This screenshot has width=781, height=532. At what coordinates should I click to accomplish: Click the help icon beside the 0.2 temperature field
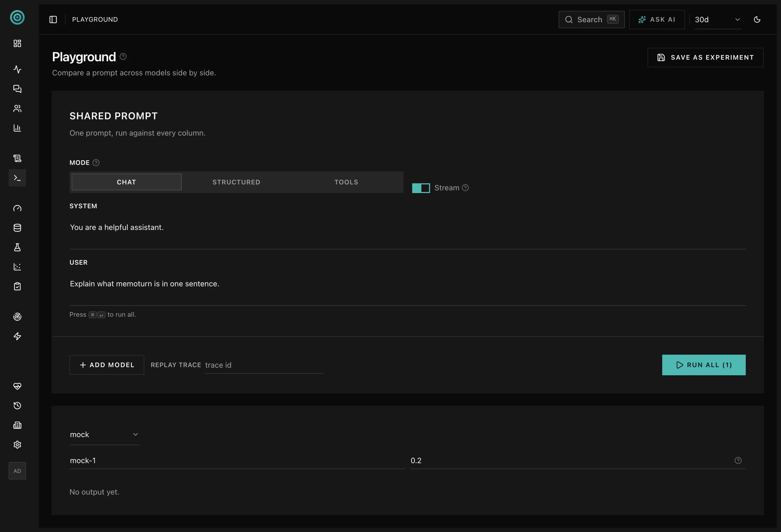(x=738, y=460)
